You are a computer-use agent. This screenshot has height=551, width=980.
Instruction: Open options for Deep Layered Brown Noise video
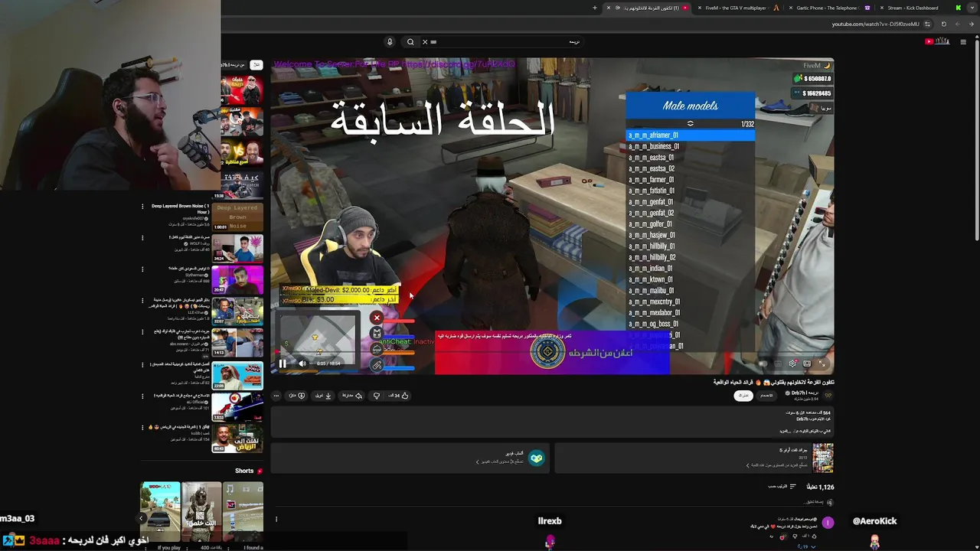point(142,207)
